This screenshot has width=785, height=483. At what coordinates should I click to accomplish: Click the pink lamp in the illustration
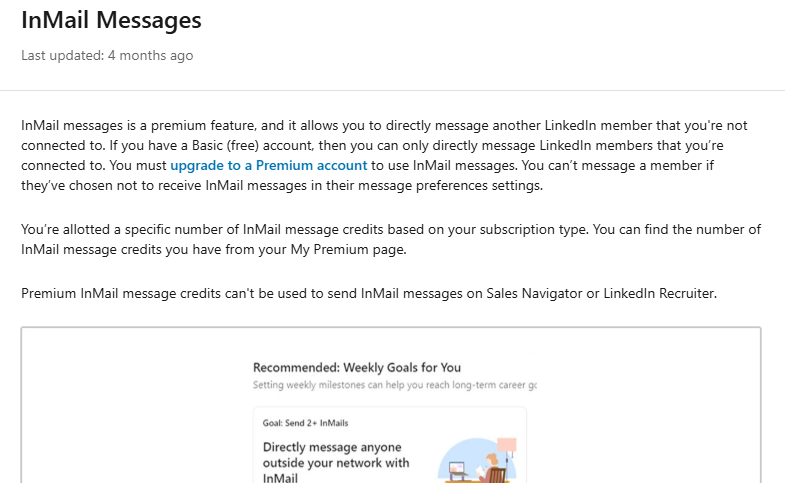pos(507,446)
